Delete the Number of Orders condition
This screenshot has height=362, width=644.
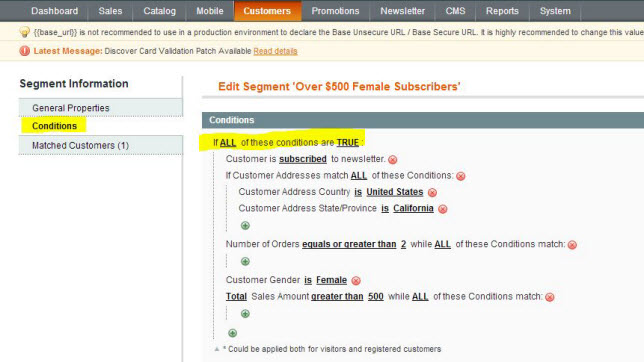tap(572, 245)
